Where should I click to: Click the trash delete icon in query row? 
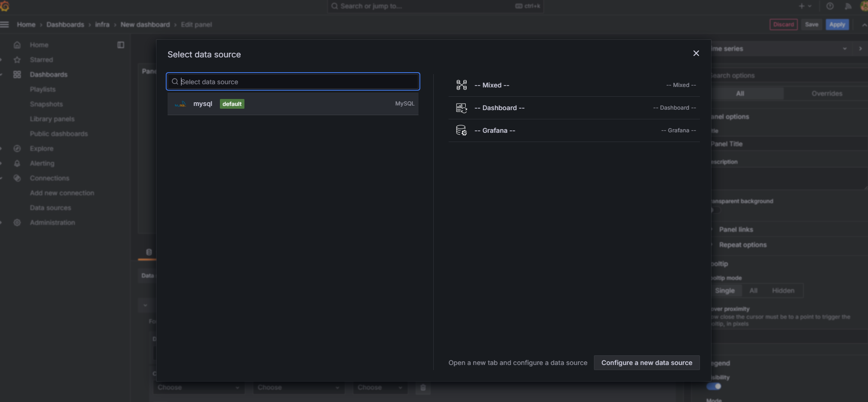click(423, 388)
